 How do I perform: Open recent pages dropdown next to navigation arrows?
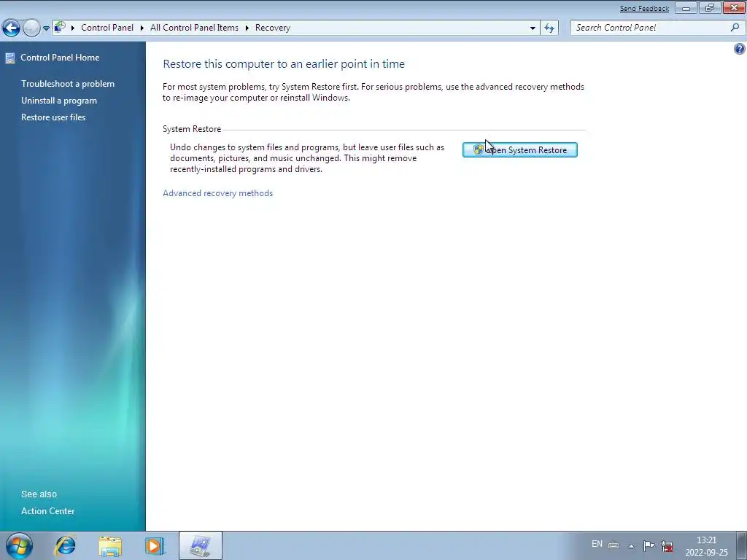tap(46, 28)
